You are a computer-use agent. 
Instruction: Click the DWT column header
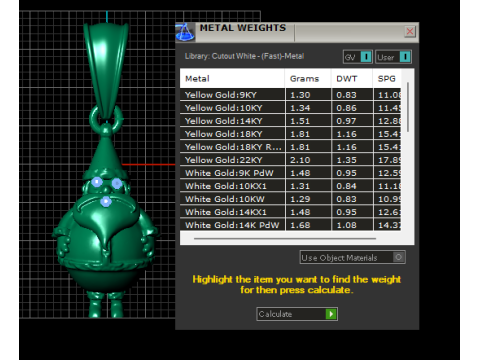(x=352, y=79)
